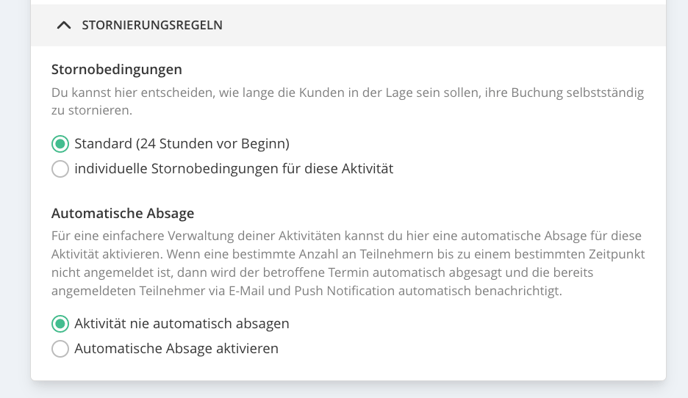Select the Standard 24 Stunden radio button
This screenshot has width=688, height=398.
pyautogui.click(x=60, y=144)
